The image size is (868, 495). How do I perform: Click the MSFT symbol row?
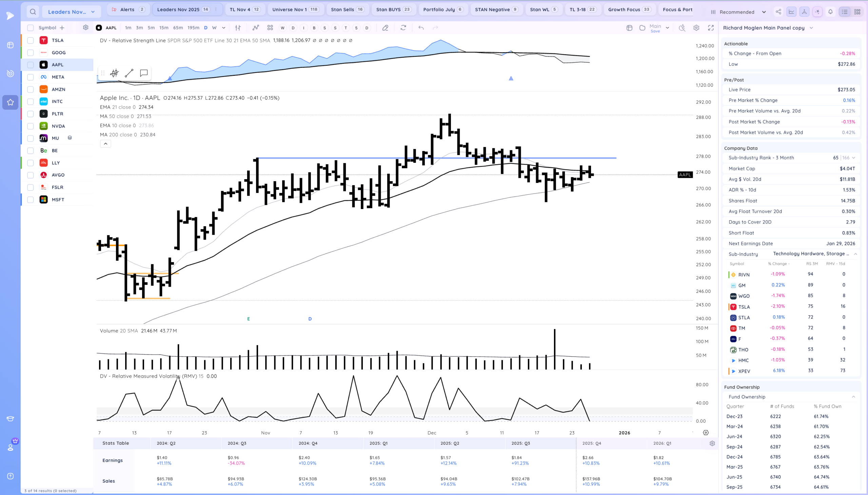58,199
